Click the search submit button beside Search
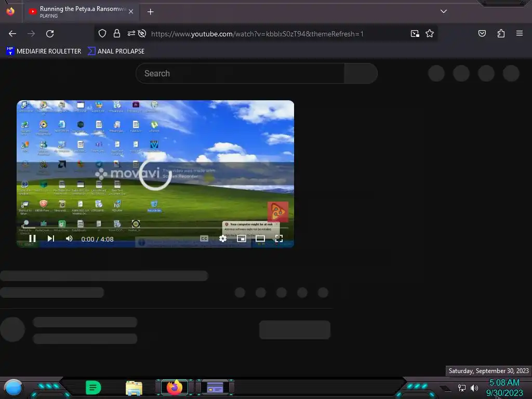Image resolution: width=532 pixels, height=399 pixels. click(361, 73)
